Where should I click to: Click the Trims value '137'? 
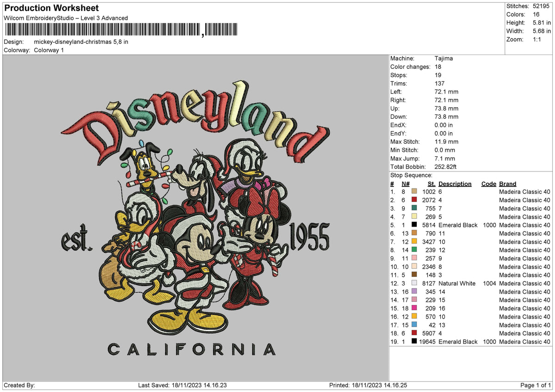click(440, 83)
